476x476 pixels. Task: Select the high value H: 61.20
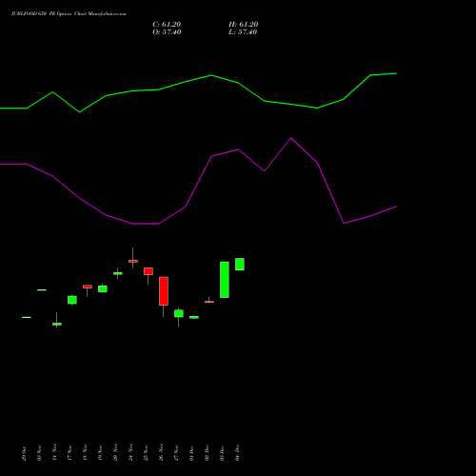[244, 25]
